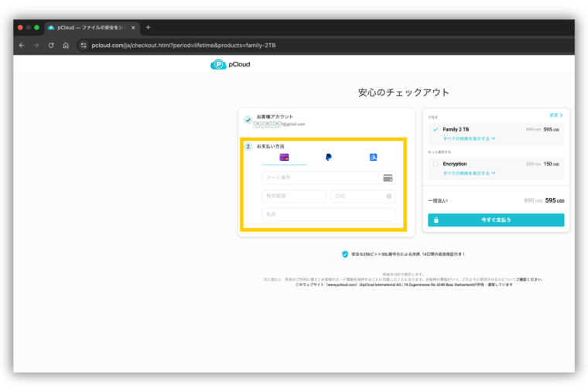Focus the 有効期限 expiry date field
This screenshot has width=588, height=392.
294,196
